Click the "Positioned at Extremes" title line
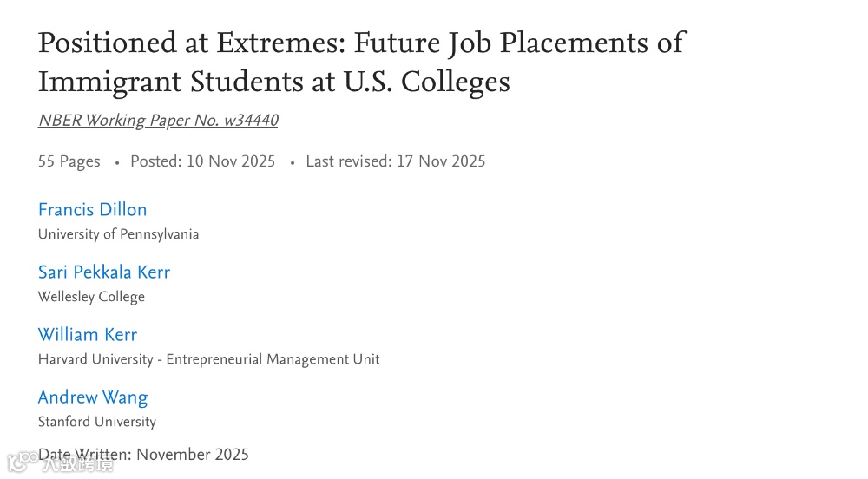Viewport: 868px width, 479px height. (x=361, y=43)
